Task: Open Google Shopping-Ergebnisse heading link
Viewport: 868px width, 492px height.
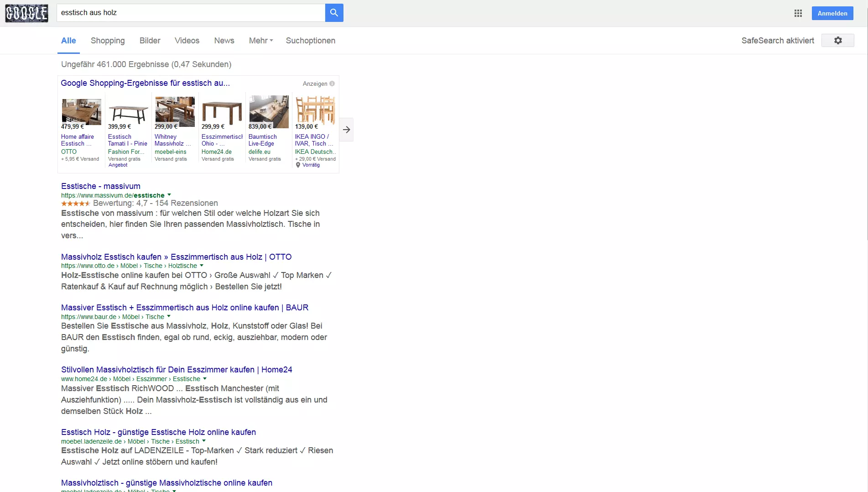Action: [145, 83]
